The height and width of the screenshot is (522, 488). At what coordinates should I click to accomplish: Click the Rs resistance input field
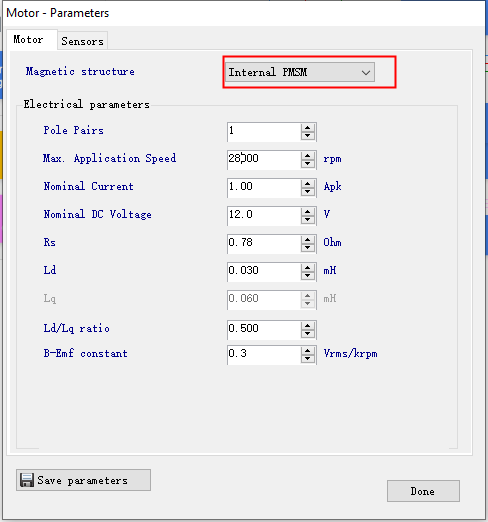pyautogui.click(x=264, y=243)
